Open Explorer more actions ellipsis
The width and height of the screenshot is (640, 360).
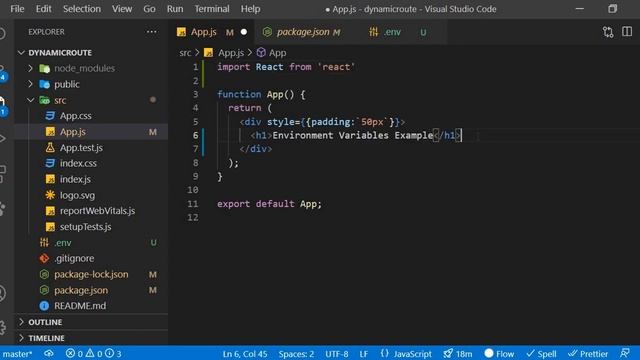point(151,32)
